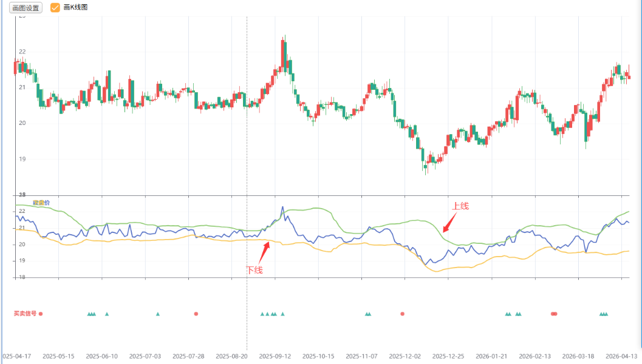Screen dimensions: 642x364
Task: Click the 下线 annotation label
Action: 254,270
